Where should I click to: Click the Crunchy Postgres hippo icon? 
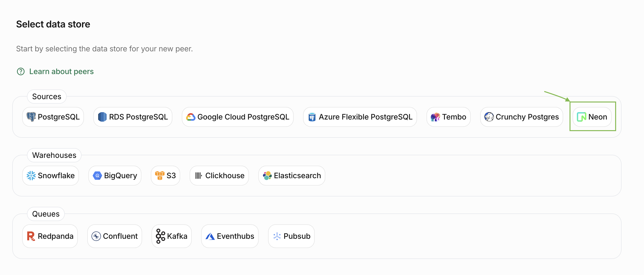489,117
